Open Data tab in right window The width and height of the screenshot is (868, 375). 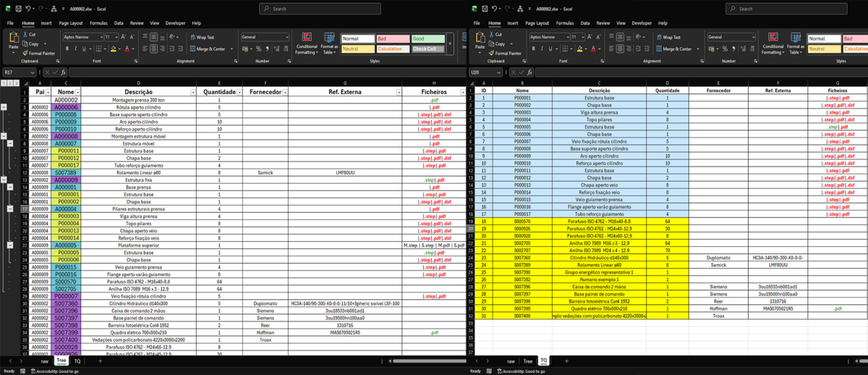click(585, 23)
